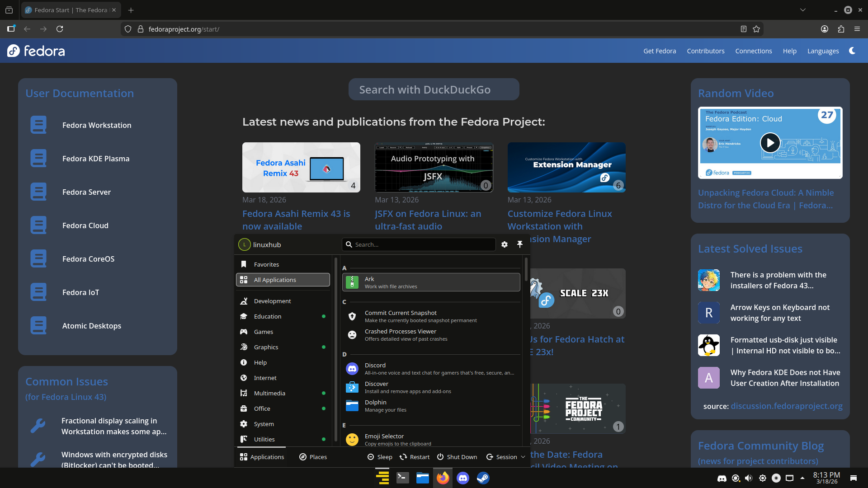868x488 pixels.
Task: Open launcher settings gear icon
Action: (x=505, y=244)
